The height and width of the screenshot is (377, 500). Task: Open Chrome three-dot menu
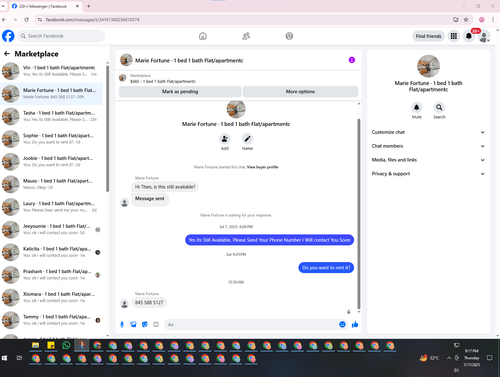click(x=493, y=20)
